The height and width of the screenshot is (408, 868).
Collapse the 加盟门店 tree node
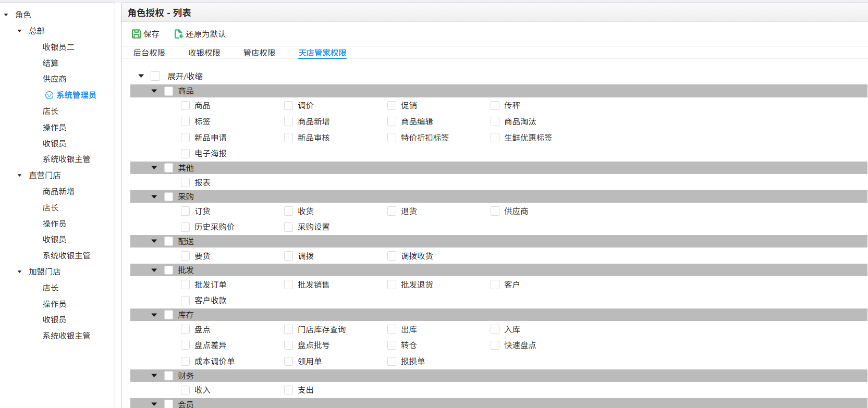(x=20, y=272)
